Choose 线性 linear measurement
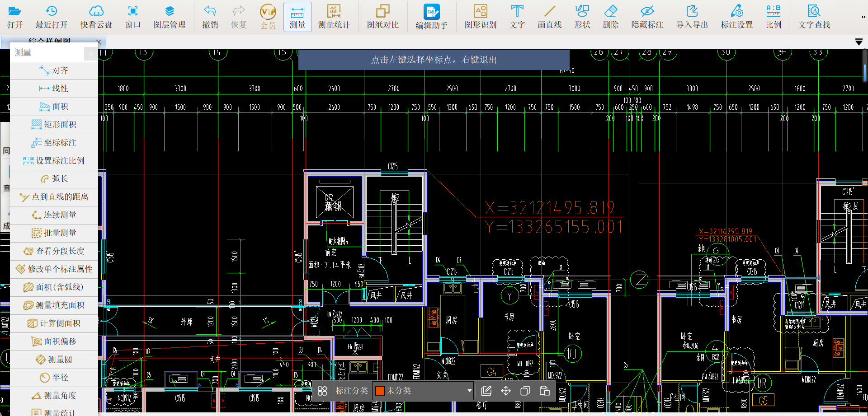This screenshot has height=416, width=868. coord(54,89)
